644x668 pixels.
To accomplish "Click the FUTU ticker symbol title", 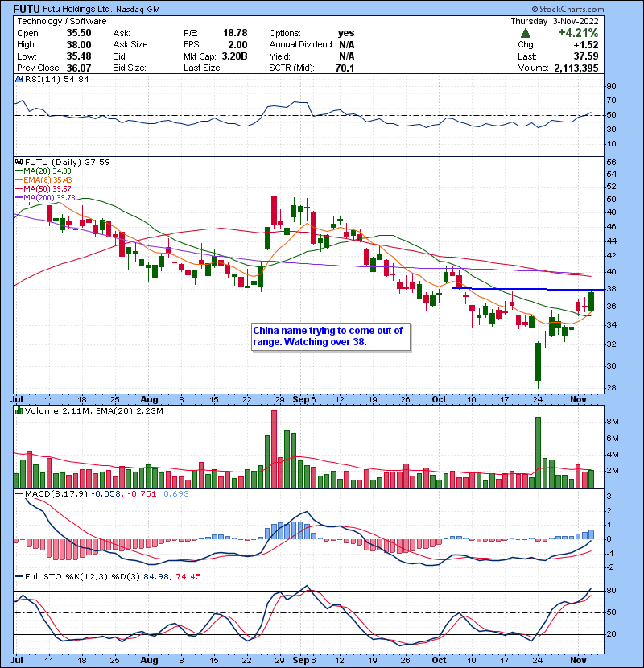I will (x=27, y=9).
